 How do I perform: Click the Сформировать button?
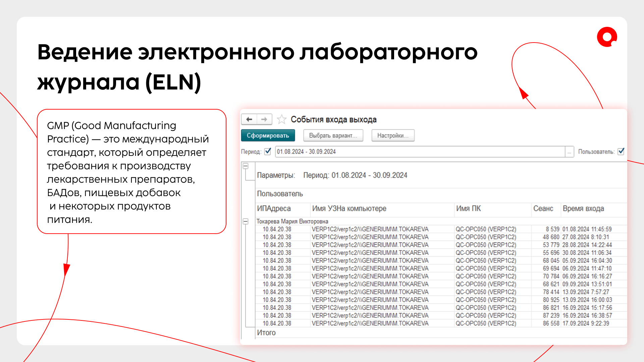[268, 135]
